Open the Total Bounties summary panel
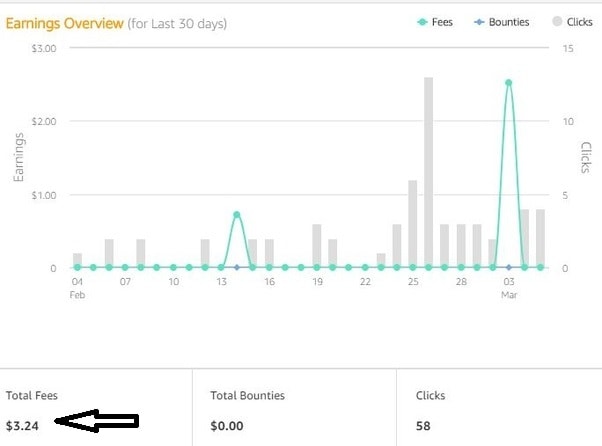602x446 pixels. click(x=294, y=408)
